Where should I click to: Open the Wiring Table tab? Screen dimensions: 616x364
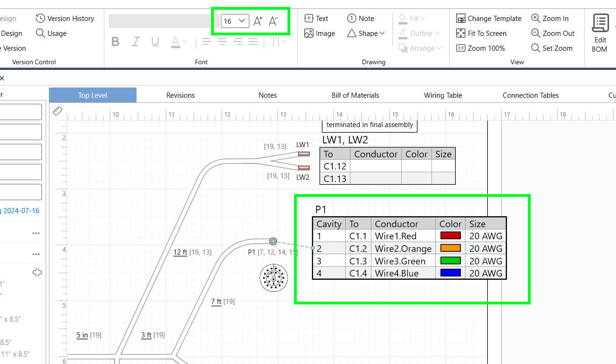(443, 95)
